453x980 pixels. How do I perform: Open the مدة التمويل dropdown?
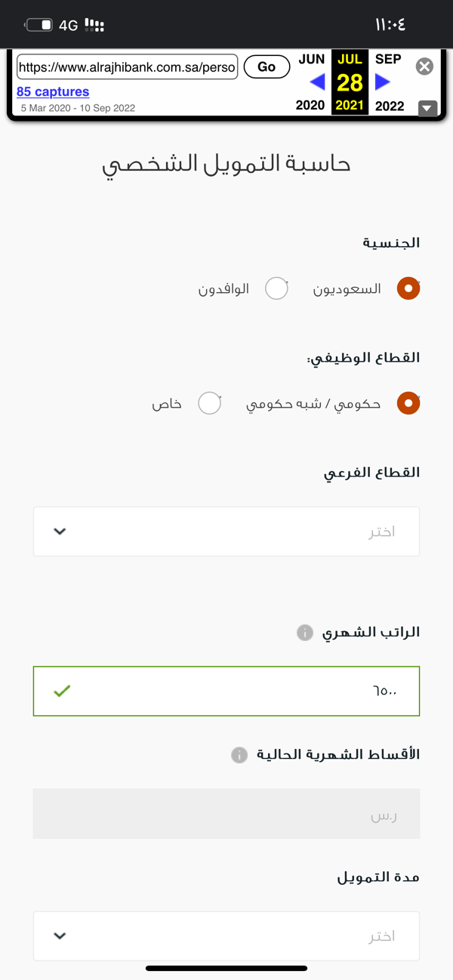[x=226, y=935]
